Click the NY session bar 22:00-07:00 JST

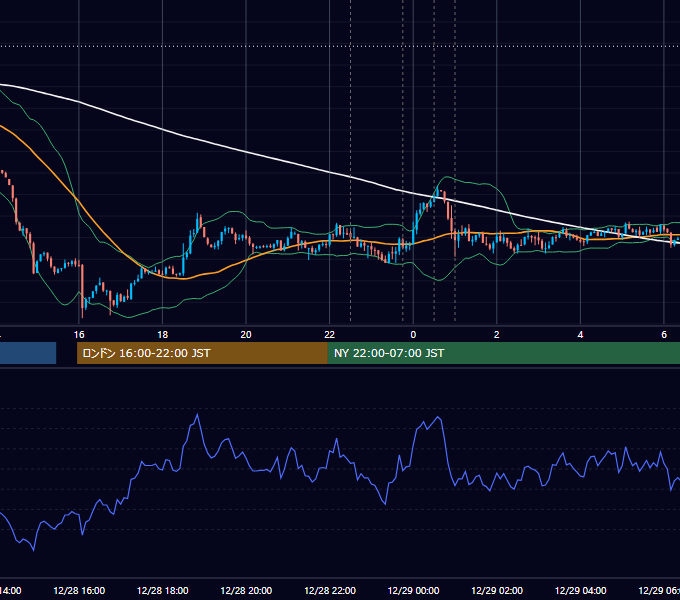(503, 353)
